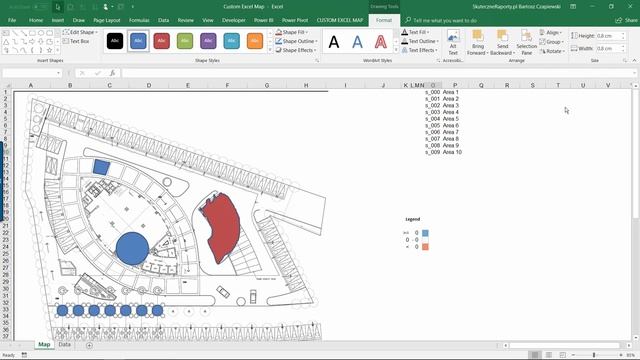640x360 pixels.
Task: Apply the green Abc shape style
Action: coord(185,41)
